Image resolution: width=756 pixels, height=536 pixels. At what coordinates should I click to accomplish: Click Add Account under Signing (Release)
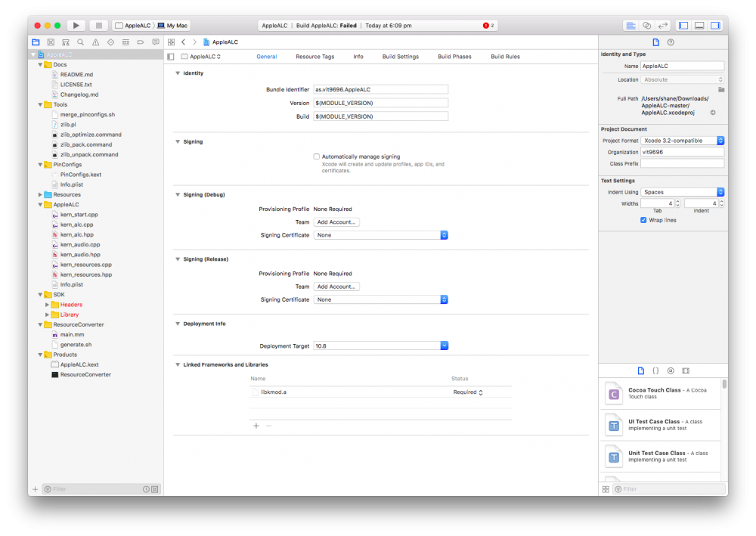[x=336, y=287]
